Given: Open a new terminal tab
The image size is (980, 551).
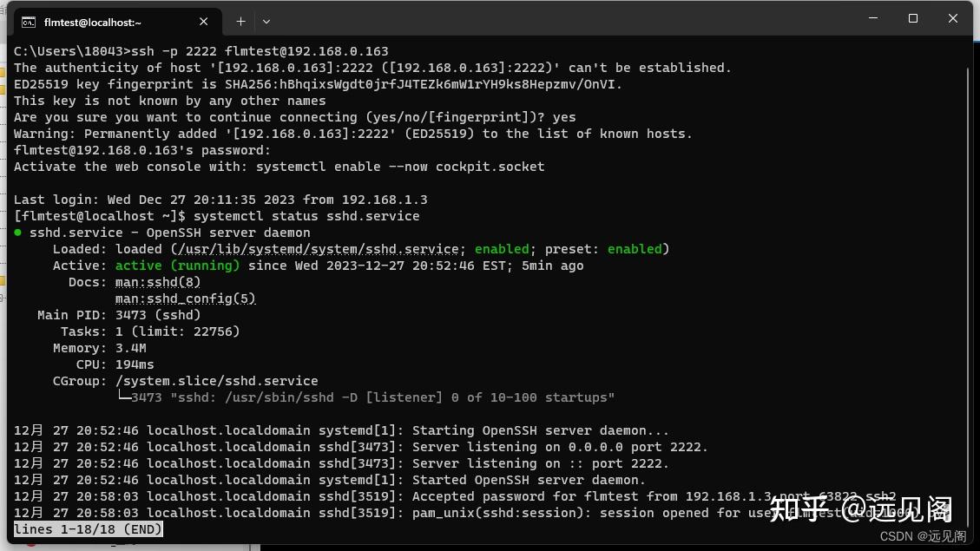Looking at the screenshot, I should [240, 22].
